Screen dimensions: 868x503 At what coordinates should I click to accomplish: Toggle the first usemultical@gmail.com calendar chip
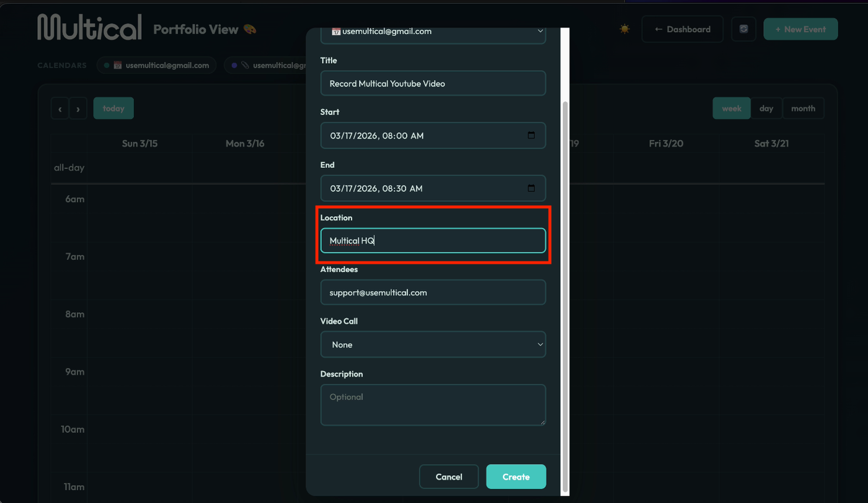156,65
